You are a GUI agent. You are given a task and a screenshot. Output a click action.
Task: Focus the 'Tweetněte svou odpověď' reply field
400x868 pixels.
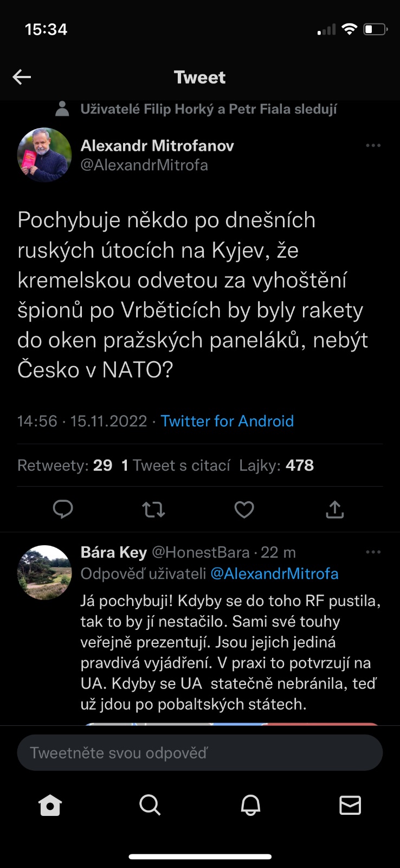click(199, 752)
